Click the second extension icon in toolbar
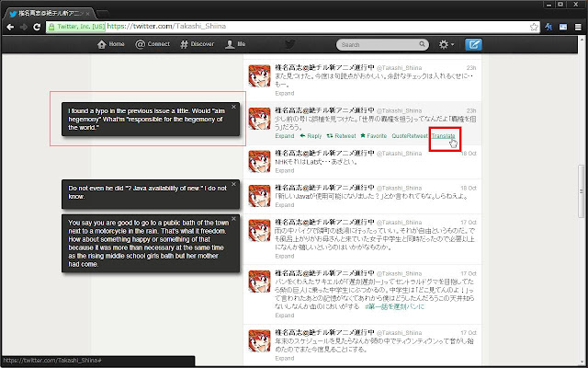The image size is (588, 368). [x=563, y=27]
